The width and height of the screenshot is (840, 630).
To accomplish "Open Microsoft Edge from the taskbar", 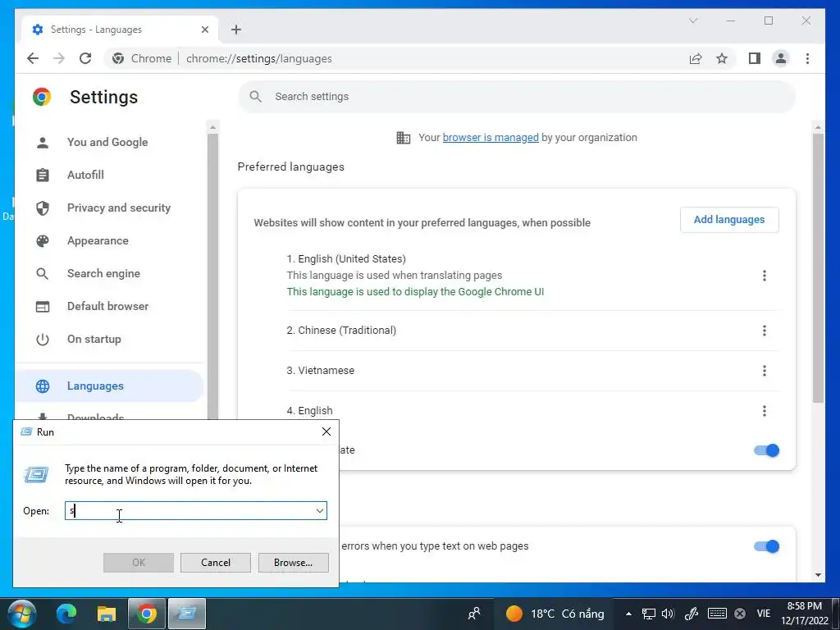I will point(66,614).
